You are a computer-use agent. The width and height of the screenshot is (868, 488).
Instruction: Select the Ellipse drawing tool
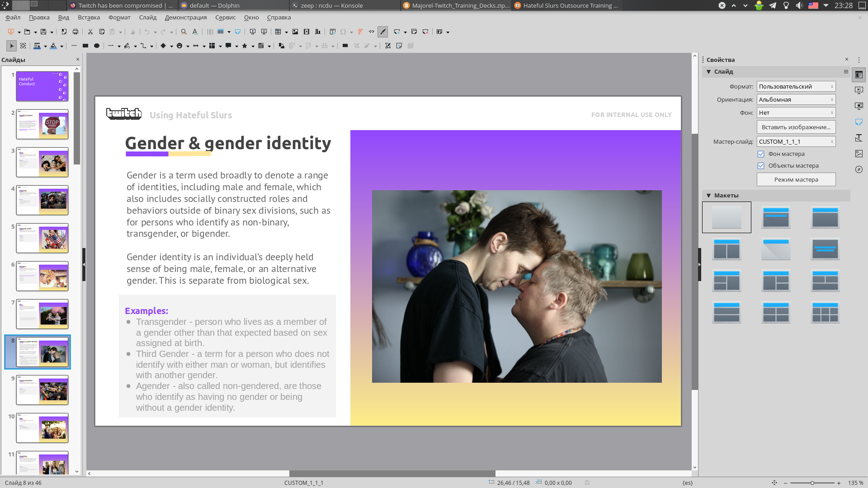tap(97, 46)
